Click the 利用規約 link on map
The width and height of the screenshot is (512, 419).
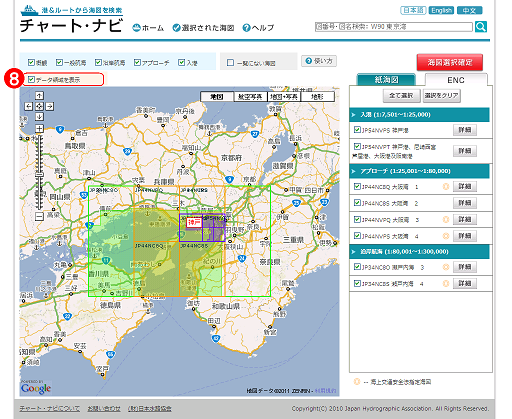click(325, 391)
